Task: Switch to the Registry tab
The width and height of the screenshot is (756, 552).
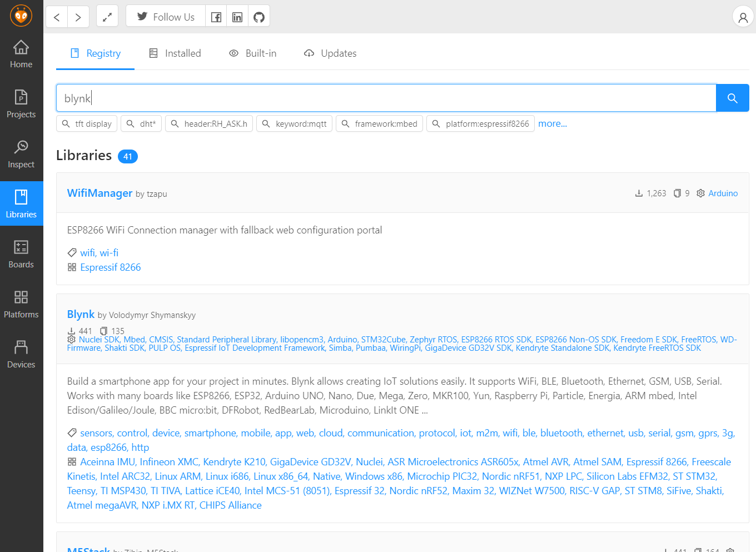Action: coord(96,53)
